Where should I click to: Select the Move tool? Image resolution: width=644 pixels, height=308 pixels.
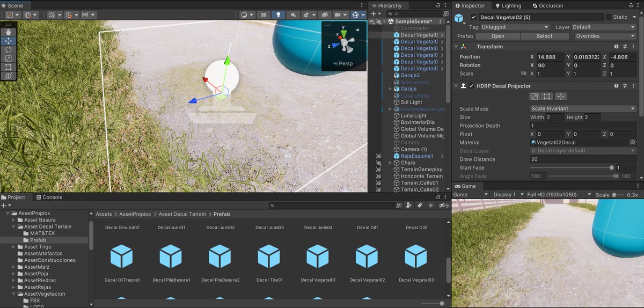(9, 41)
